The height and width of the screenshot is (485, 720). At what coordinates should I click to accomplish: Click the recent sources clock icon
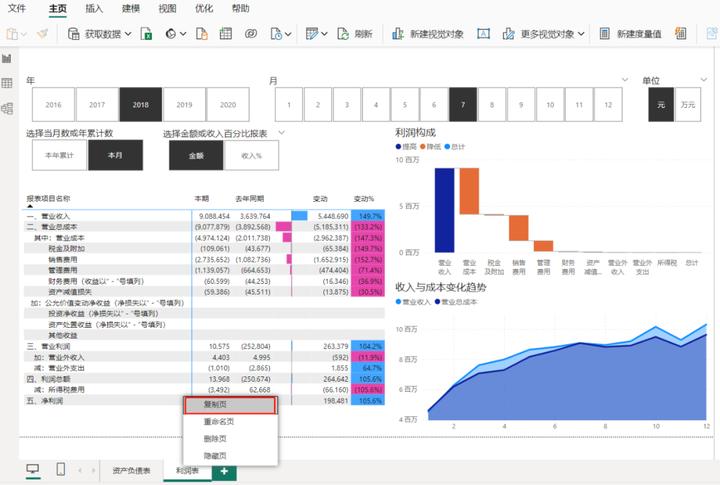tap(276, 34)
